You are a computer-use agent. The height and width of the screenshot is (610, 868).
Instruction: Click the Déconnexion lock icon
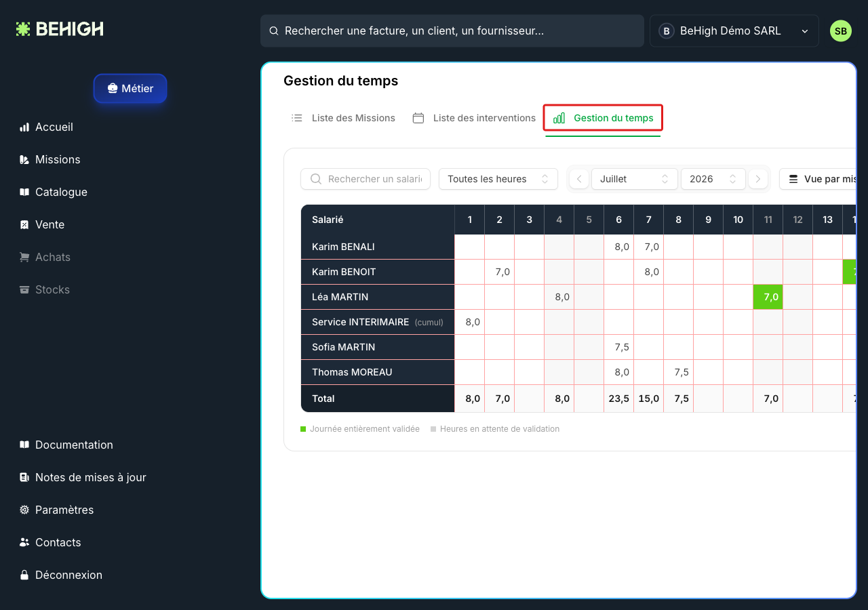(24, 575)
